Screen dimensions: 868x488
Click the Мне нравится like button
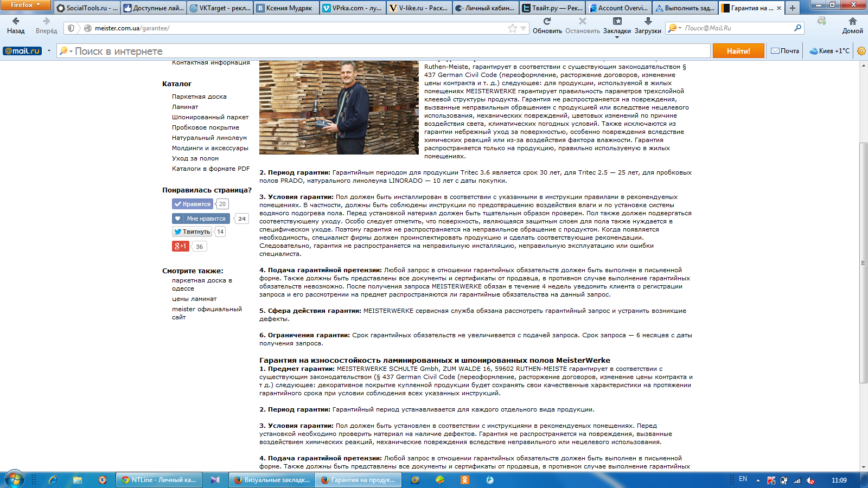point(201,219)
